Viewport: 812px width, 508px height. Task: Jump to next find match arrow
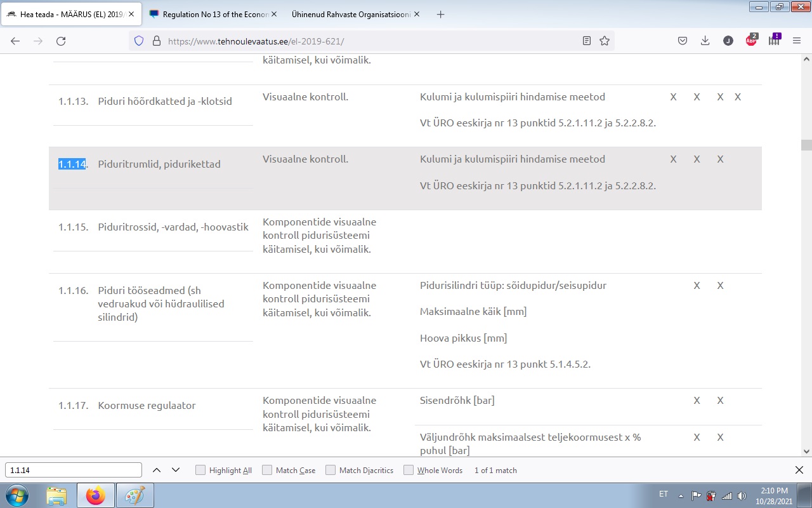tap(176, 471)
